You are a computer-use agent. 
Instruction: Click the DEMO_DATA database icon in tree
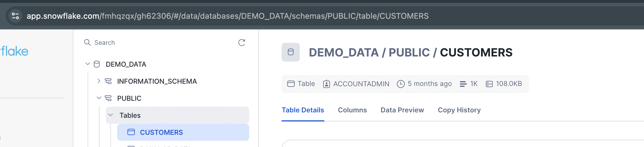pos(97,64)
